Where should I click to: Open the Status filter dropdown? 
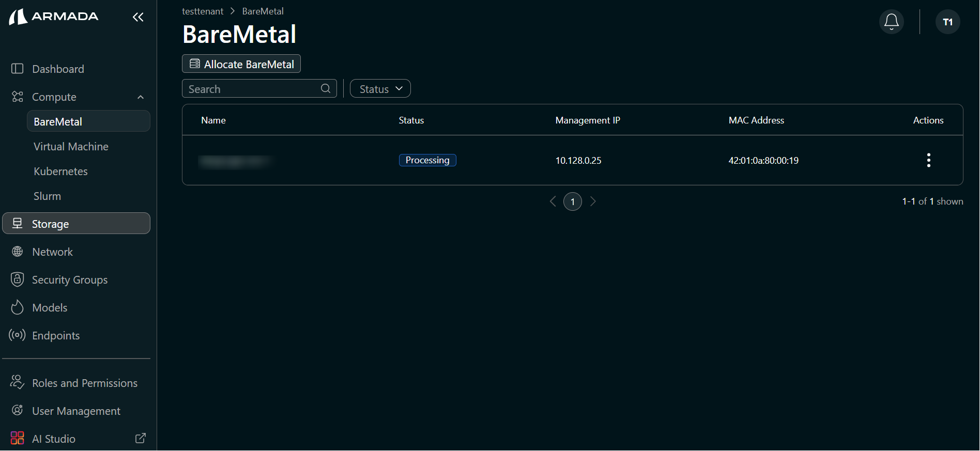[380, 88]
